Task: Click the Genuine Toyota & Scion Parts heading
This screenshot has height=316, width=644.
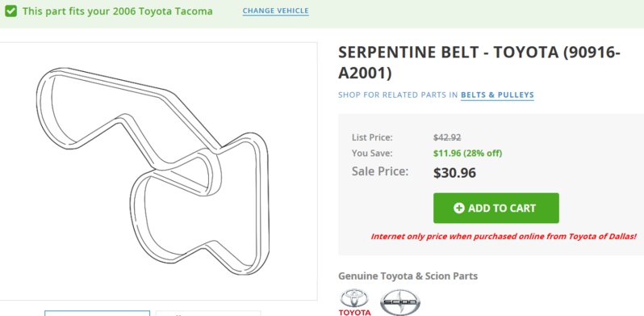Action: coord(408,276)
